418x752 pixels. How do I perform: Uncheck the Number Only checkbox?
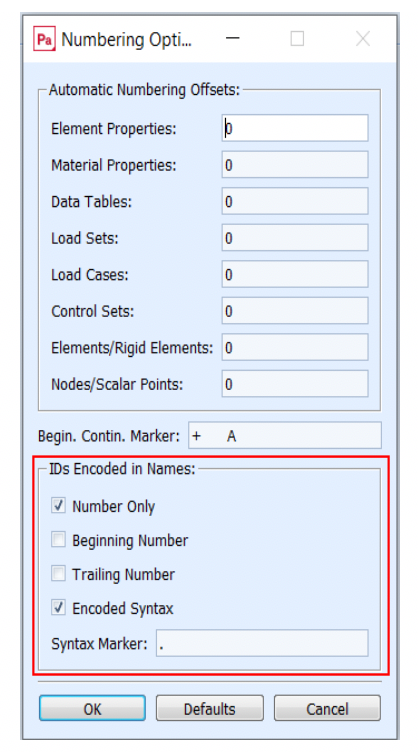pyautogui.click(x=58, y=505)
